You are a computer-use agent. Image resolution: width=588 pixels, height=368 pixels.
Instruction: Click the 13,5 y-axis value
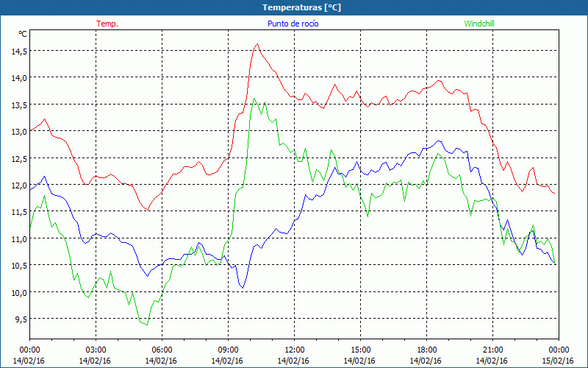coord(19,105)
